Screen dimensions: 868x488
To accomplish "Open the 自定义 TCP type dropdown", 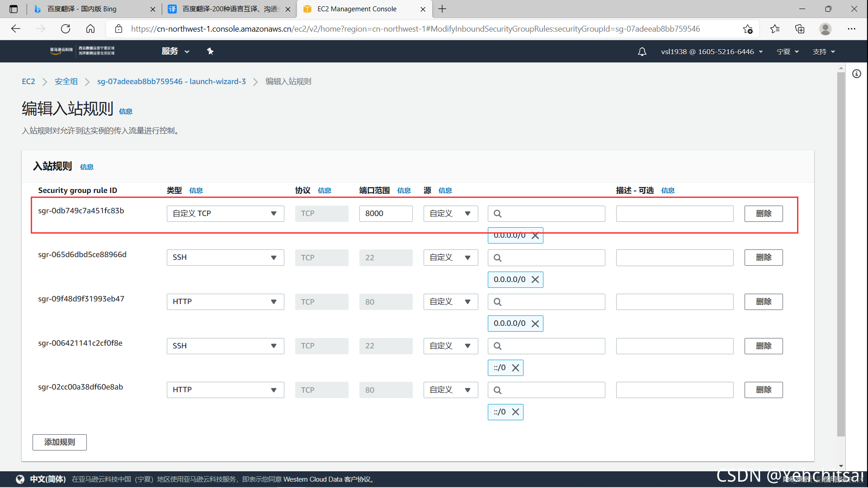I will (x=225, y=214).
